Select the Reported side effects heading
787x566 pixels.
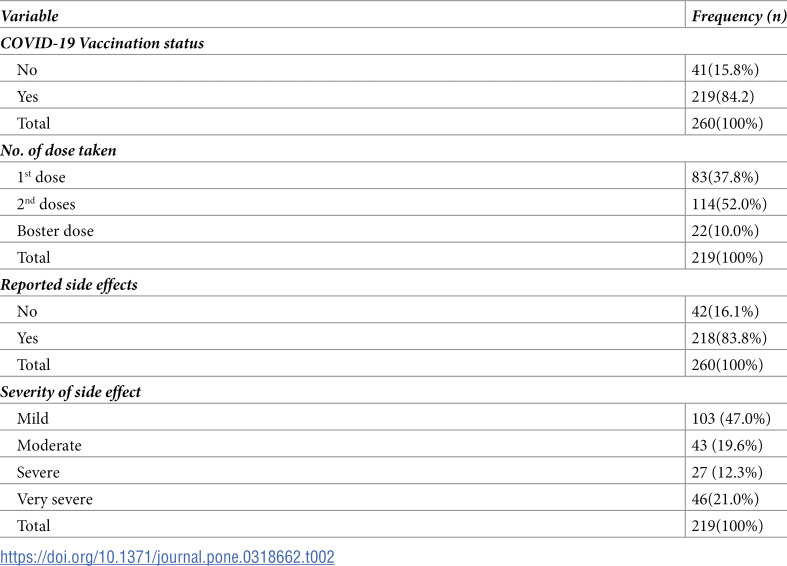click(x=69, y=285)
